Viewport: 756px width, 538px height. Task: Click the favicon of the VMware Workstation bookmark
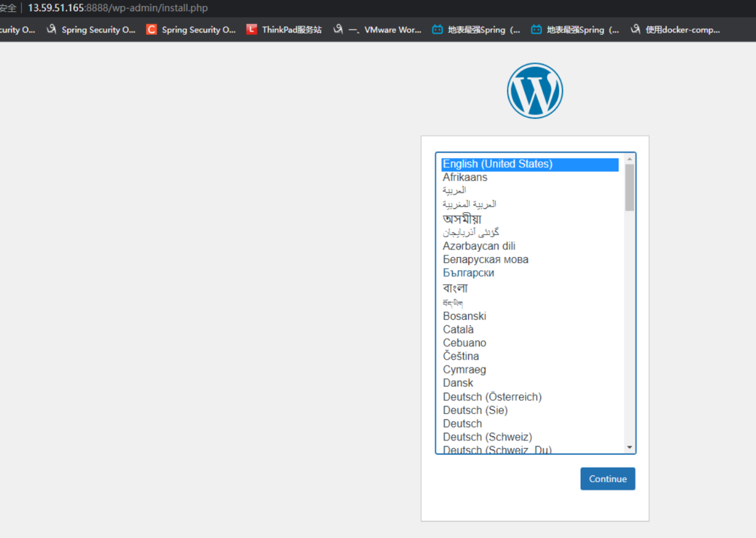(x=338, y=29)
